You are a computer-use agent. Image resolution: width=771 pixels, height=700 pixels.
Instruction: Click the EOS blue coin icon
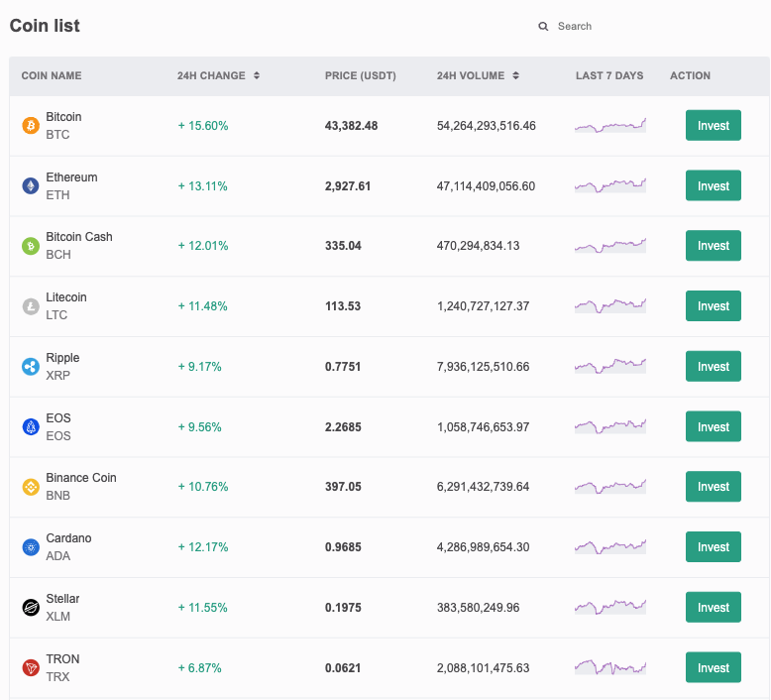[31, 426]
